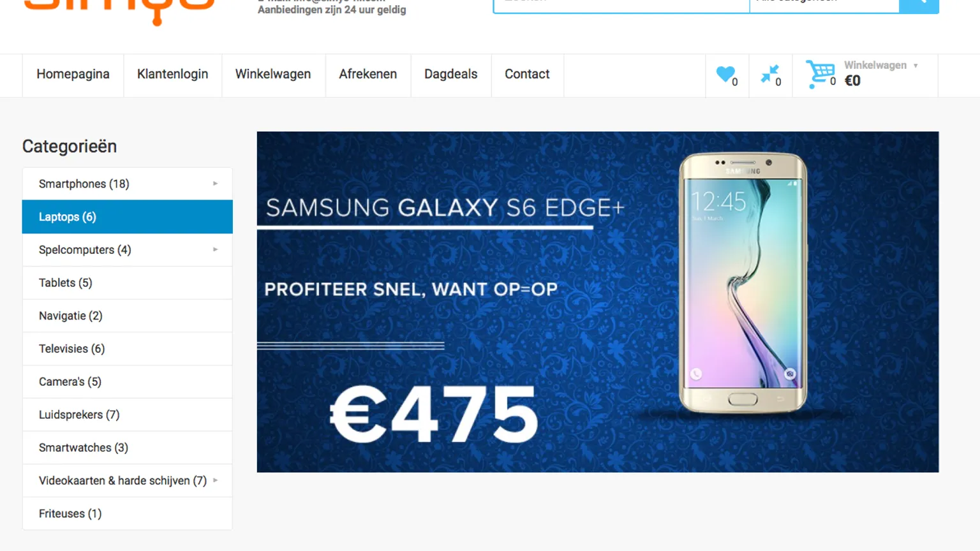Open the Contact page link
980x551 pixels.
(527, 75)
